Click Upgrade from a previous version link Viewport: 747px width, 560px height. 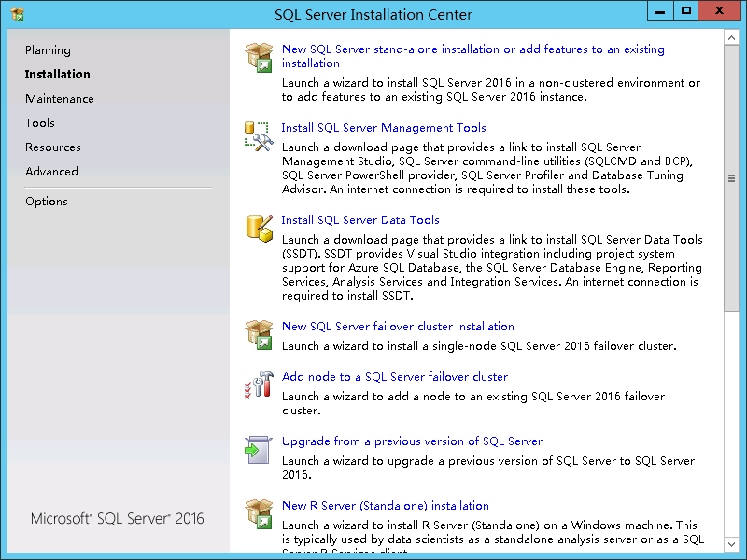pyautogui.click(x=412, y=441)
